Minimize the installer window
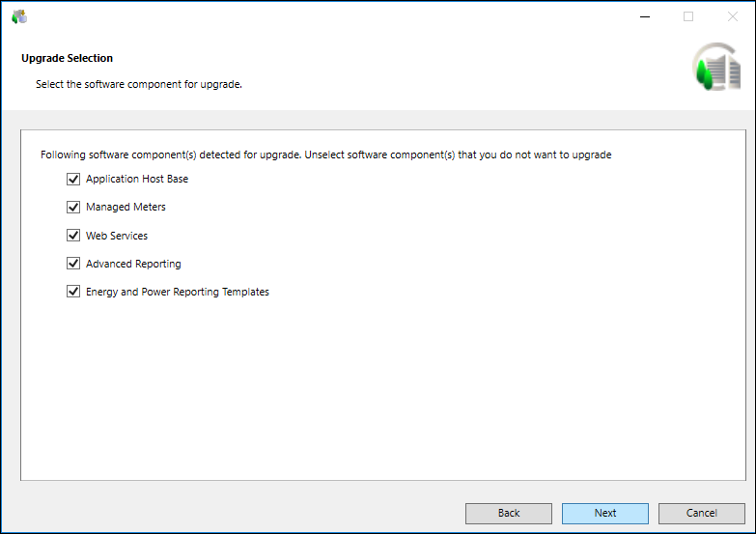This screenshot has height=534, width=756. pos(644,16)
